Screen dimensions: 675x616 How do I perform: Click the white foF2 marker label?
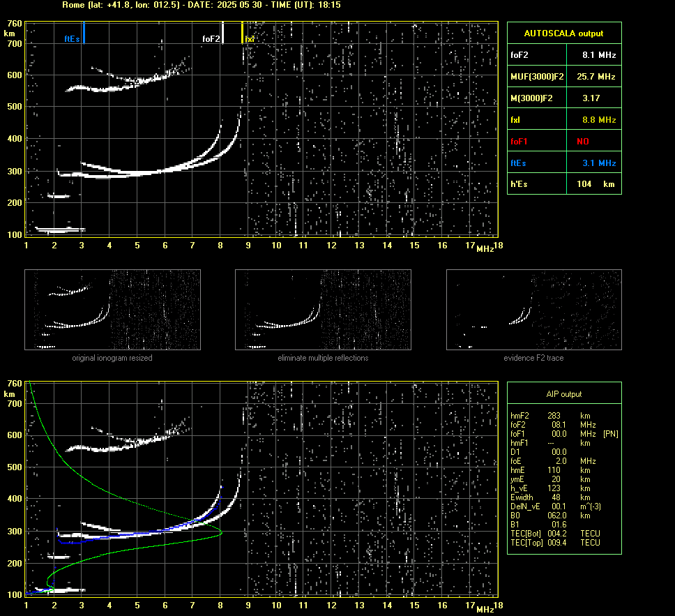click(211, 39)
